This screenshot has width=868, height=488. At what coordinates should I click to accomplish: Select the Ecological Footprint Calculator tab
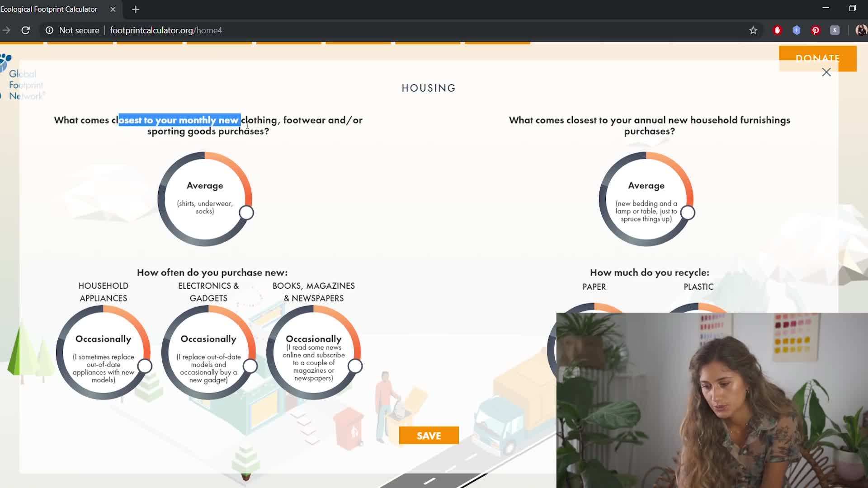(49, 9)
